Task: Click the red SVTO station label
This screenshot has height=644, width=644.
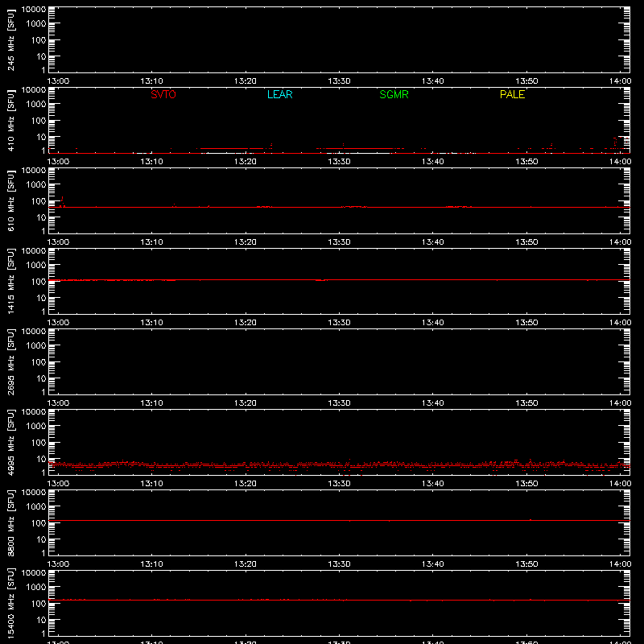Action: (163, 94)
